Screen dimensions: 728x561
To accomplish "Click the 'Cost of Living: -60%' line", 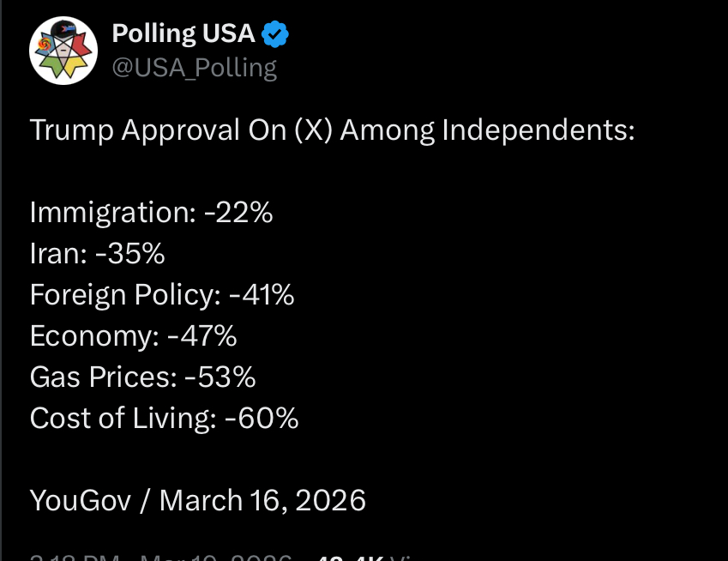I will (x=164, y=419).
